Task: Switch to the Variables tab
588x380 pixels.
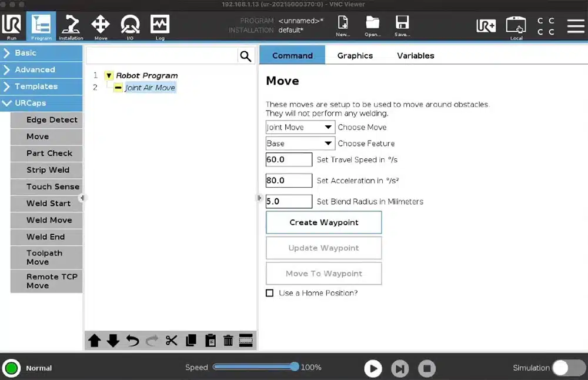Action: [416, 55]
